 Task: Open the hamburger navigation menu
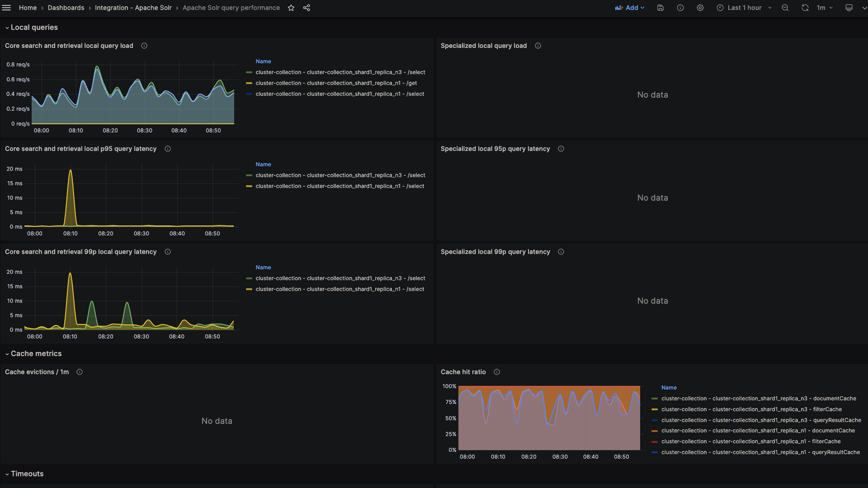tap(6, 8)
